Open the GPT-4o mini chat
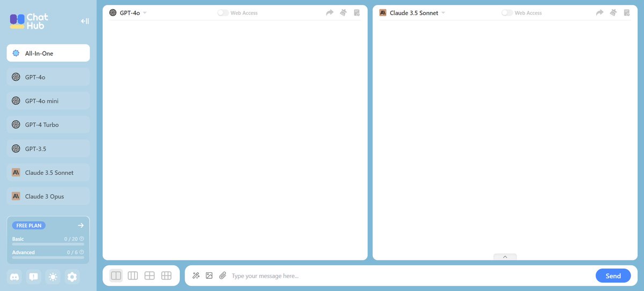The image size is (644, 291). 48,101
